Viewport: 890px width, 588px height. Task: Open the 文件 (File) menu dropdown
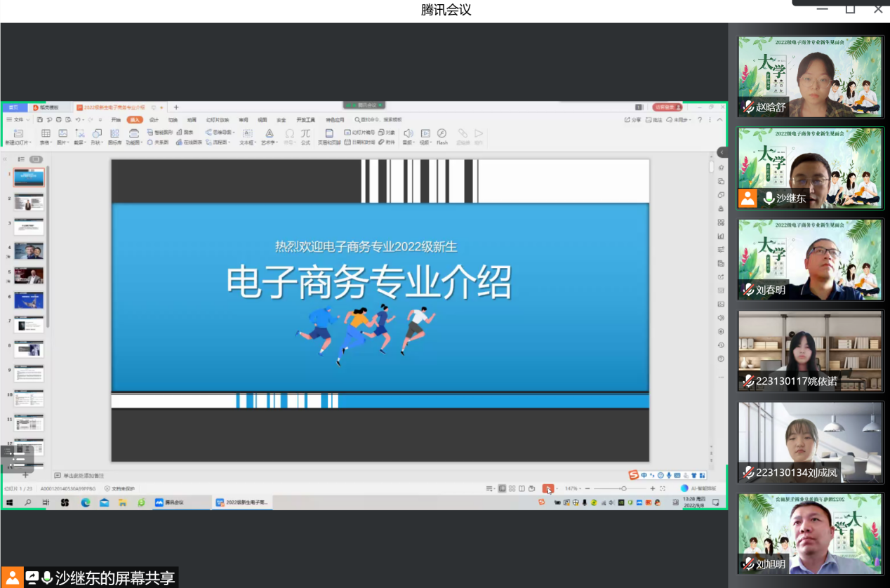(18, 120)
